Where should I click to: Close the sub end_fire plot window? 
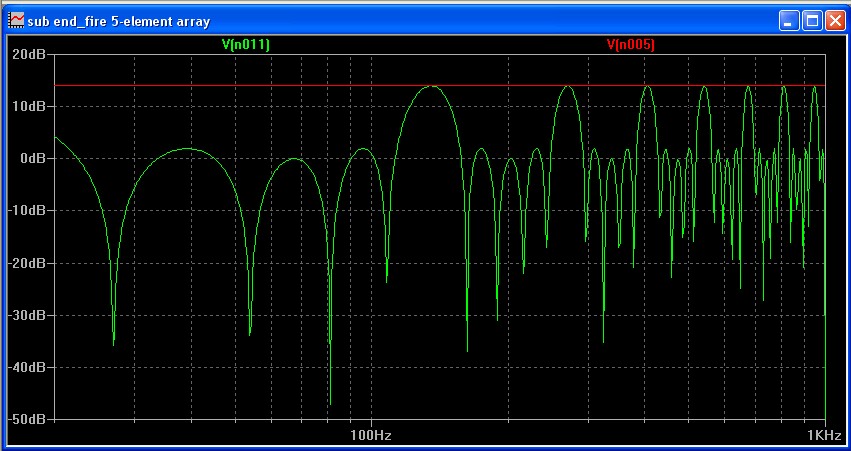click(835, 21)
